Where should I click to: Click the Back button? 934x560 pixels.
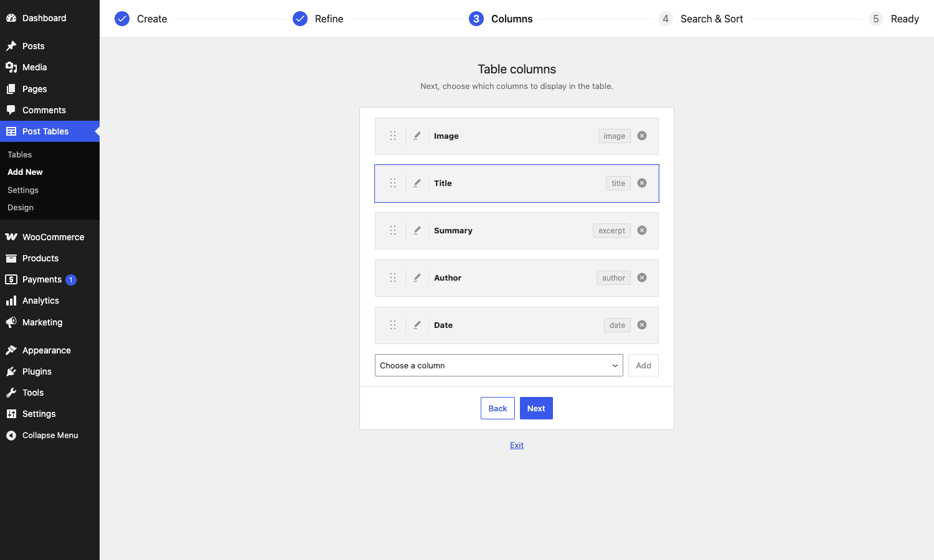(x=498, y=408)
